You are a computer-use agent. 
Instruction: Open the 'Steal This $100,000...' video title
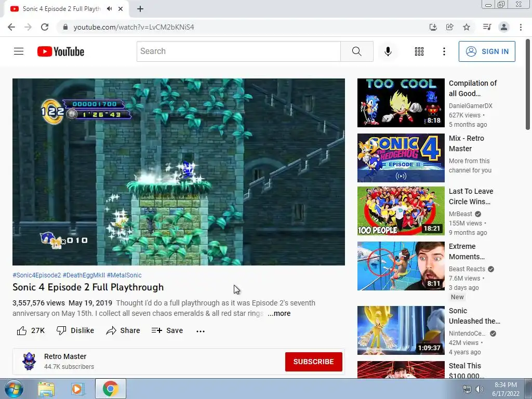[466, 371]
